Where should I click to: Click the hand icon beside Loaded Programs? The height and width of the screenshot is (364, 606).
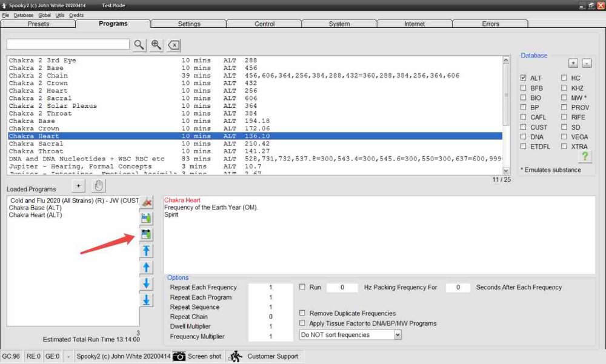click(x=98, y=186)
